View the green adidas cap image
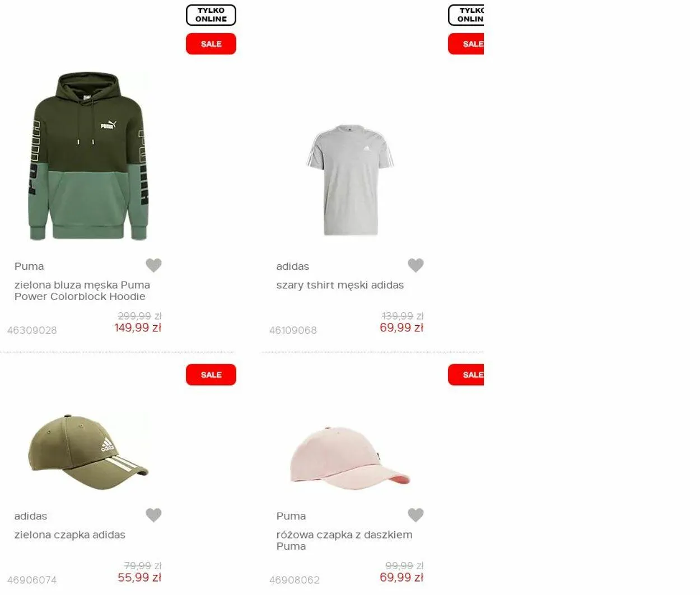 (88, 452)
